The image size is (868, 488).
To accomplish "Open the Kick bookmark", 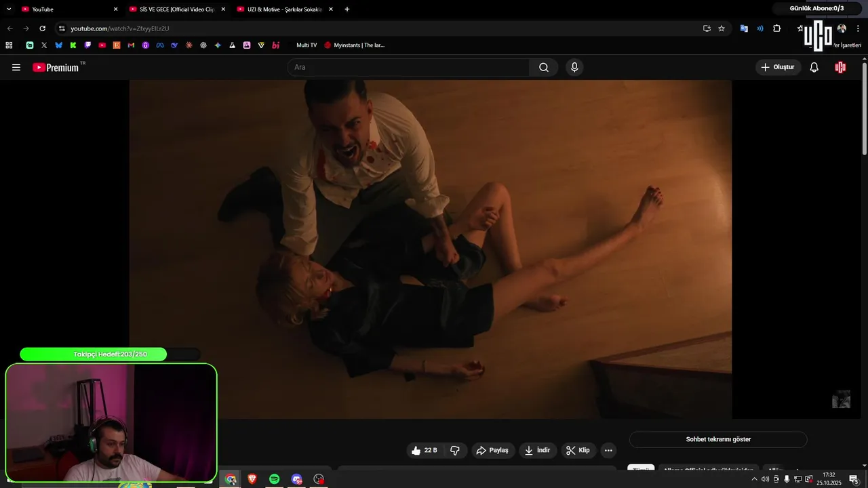I will pyautogui.click(x=73, y=45).
